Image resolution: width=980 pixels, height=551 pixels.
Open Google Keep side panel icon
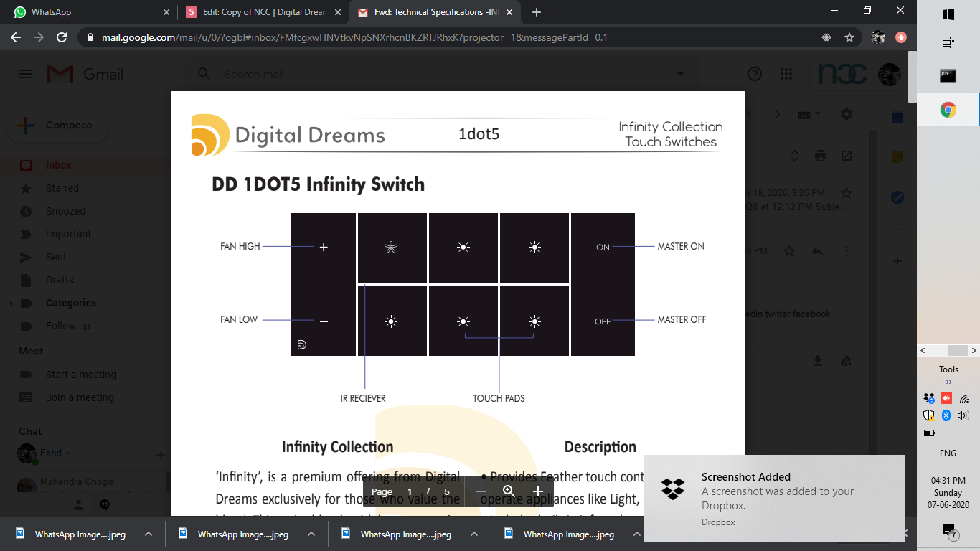pos(897,157)
